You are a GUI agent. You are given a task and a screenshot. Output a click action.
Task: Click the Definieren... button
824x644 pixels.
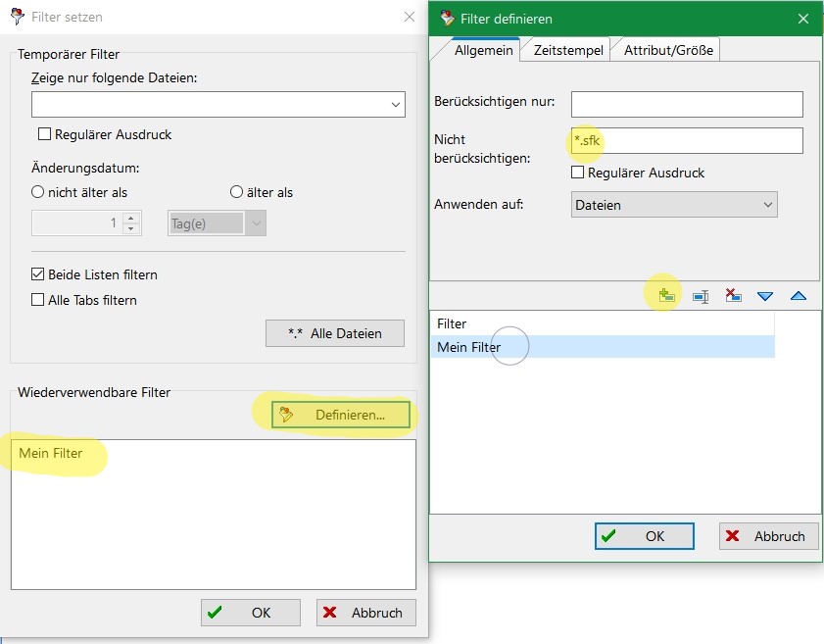pos(341,415)
